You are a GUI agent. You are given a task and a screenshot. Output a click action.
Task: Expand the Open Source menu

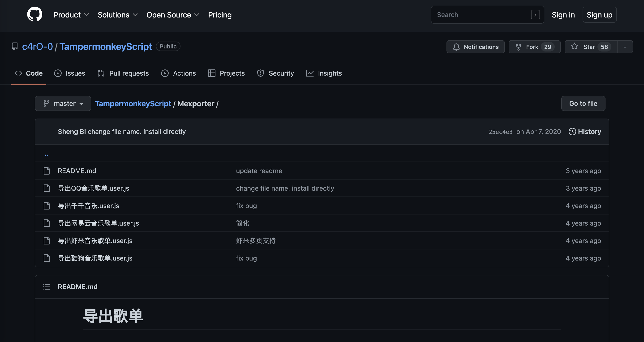point(172,15)
